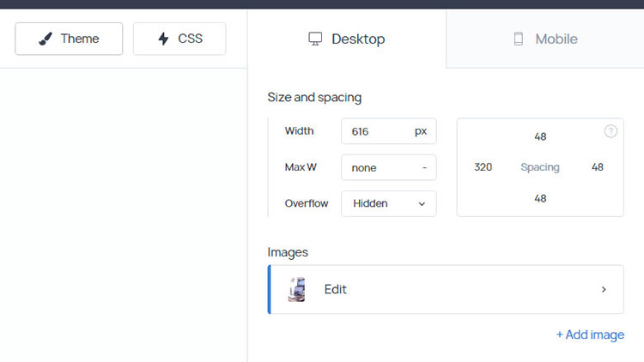
Task: Click the image thumbnail in Images list
Action: pyautogui.click(x=297, y=289)
